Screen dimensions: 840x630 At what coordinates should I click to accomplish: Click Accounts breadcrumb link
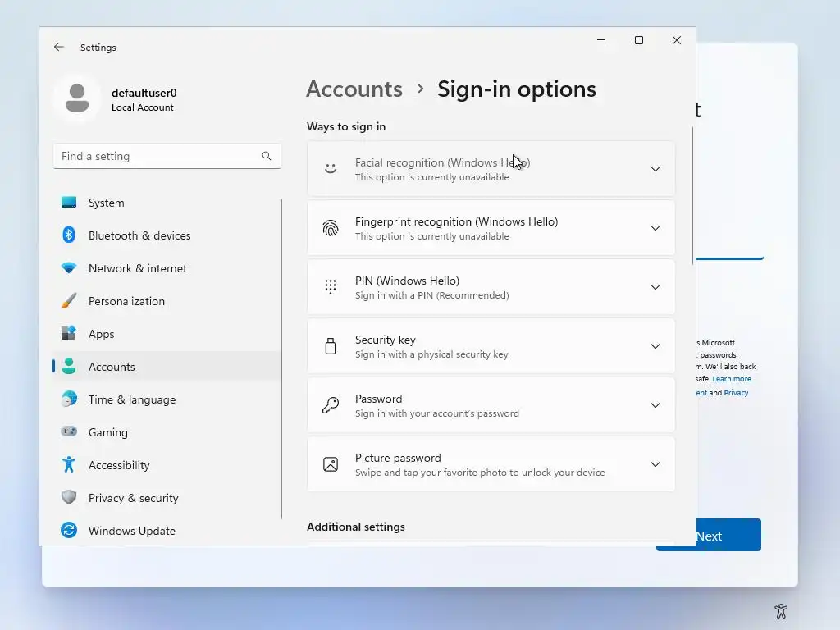click(x=354, y=89)
